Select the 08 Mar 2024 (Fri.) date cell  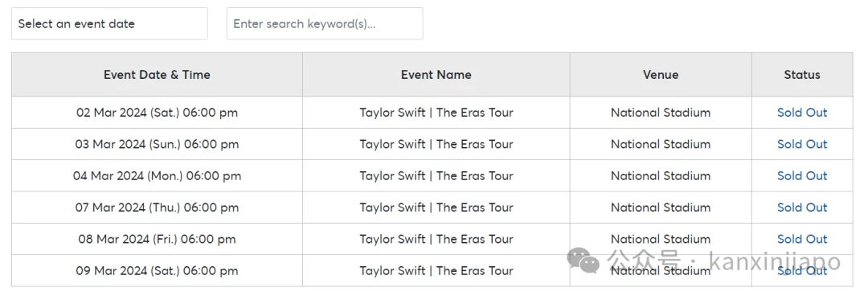[158, 239]
